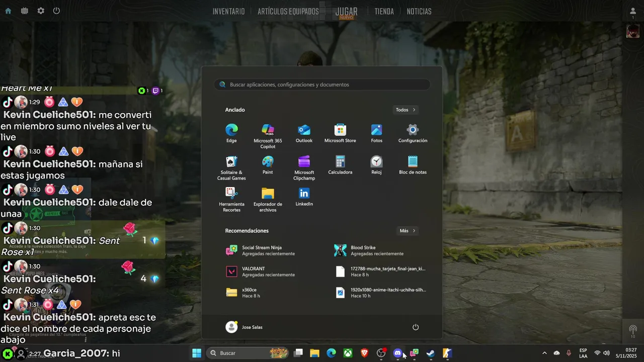The image size is (644, 362).
Task: Open Herramienta Recortes
Action: (x=231, y=200)
